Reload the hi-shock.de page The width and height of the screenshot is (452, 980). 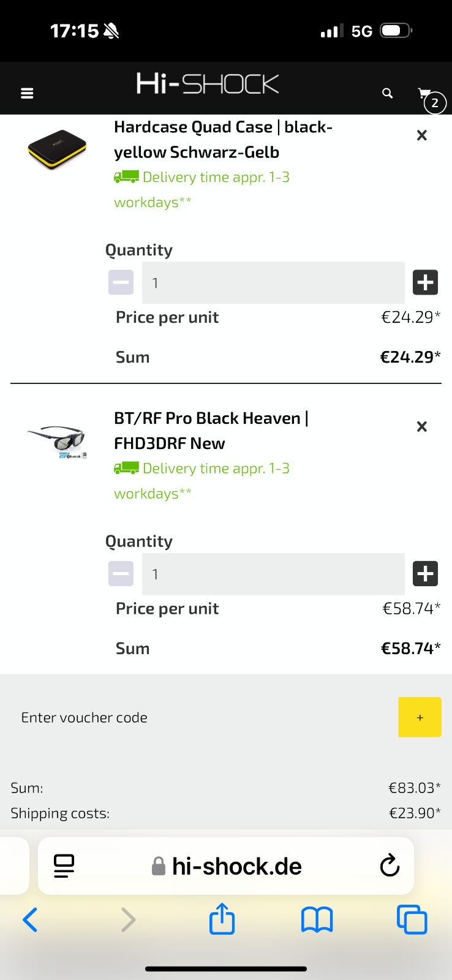coord(390,865)
